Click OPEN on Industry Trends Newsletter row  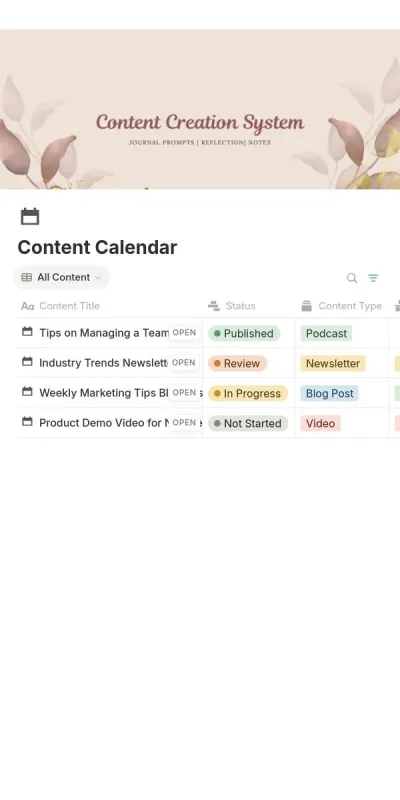184,363
